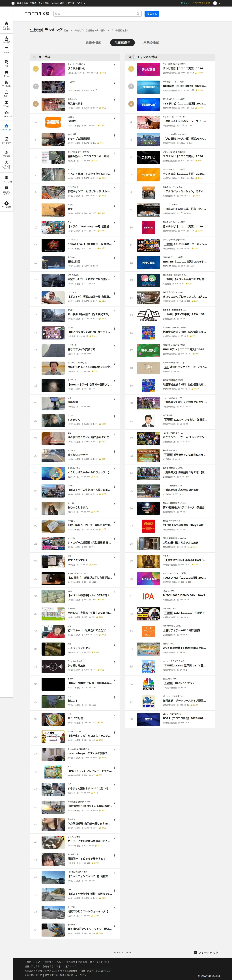This screenshot has width=232, height=980.
Task: Open title すみません in user ranking
Action: pos(74,420)
